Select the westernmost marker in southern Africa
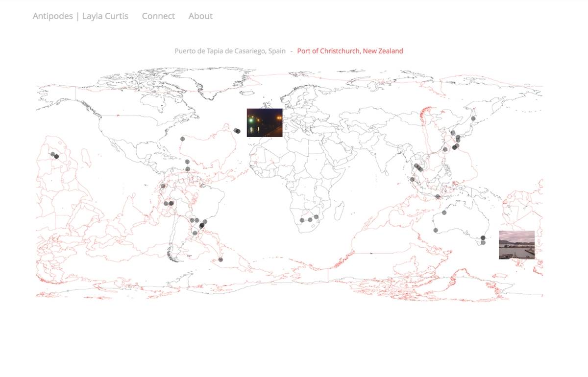The width and height of the screenshot is (588, 377). click(302, 220)
